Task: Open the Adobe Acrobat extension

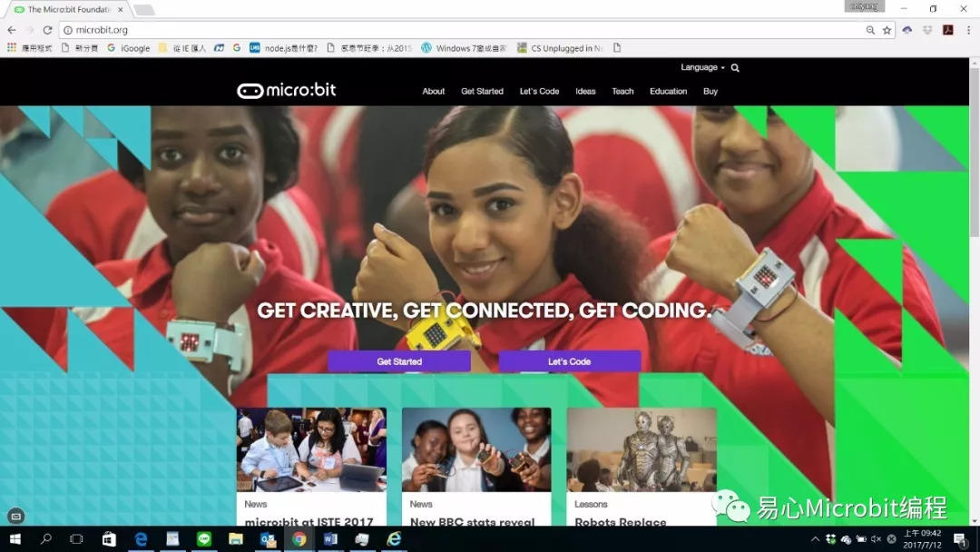Action: pos(948,30)
